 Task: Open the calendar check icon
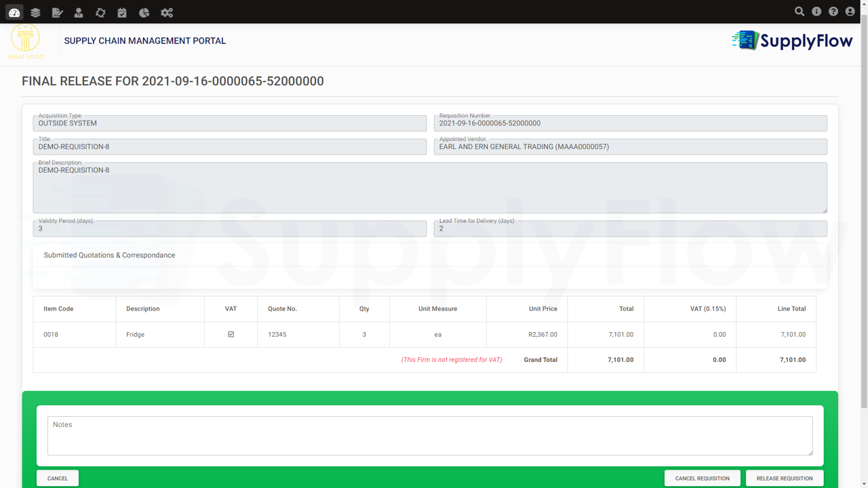122,12
